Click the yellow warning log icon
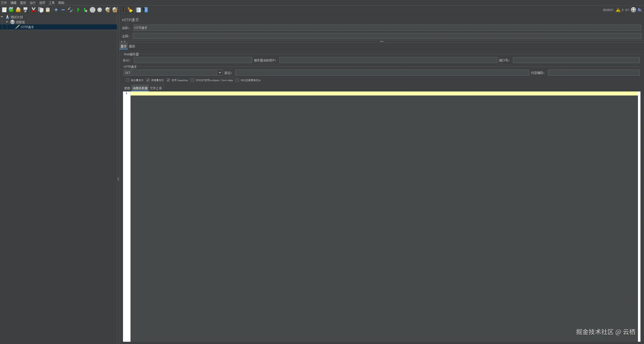Image resolution: width=644 pixels, height=344 pixels. 618,10
